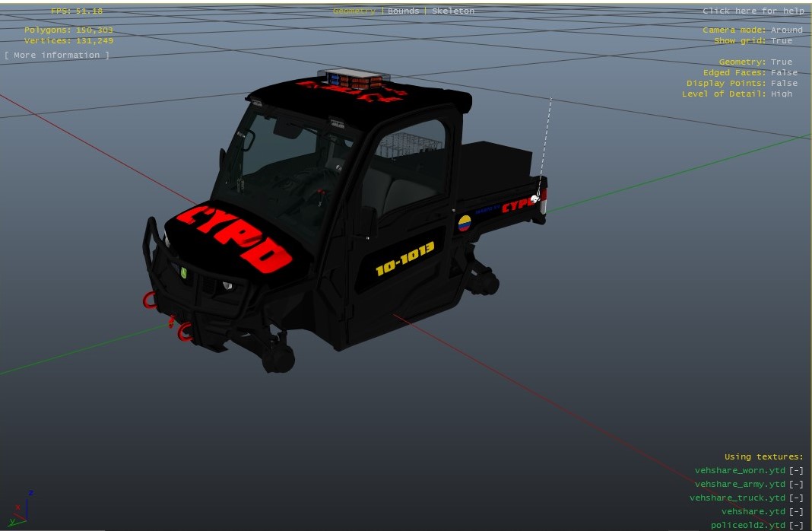
Task: Click [-] next to policeold2.ytd
Action: [x=795, y=526]
